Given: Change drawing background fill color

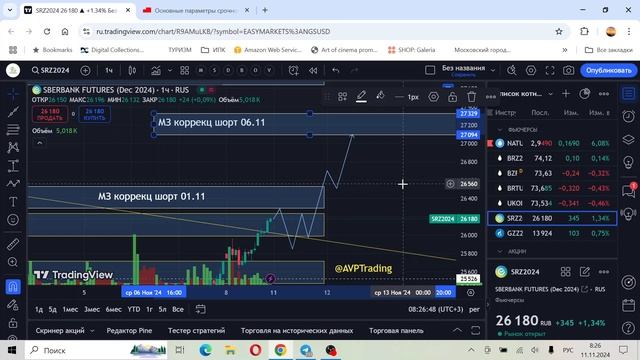Looking at the screenshot, I should [x=380, y=97].
